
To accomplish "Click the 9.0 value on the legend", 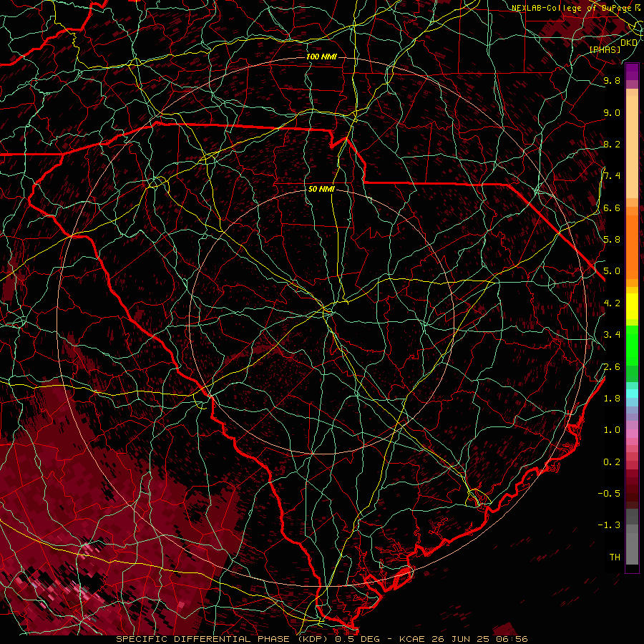I will (x=612, y=112).
